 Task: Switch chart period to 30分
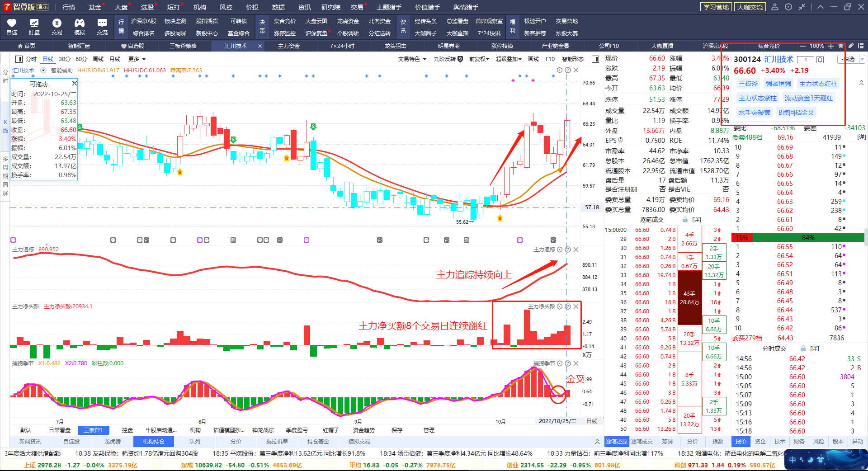point(65,59)
